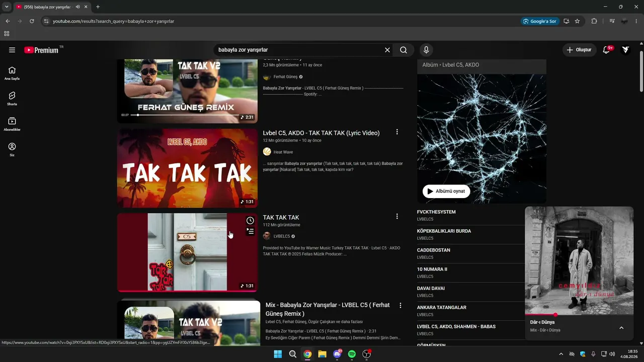This screenshot has height=362, width=644.
Task: Expand the Dâr-ı Dünya mini player chevron
Action: [x=621, y=328]
